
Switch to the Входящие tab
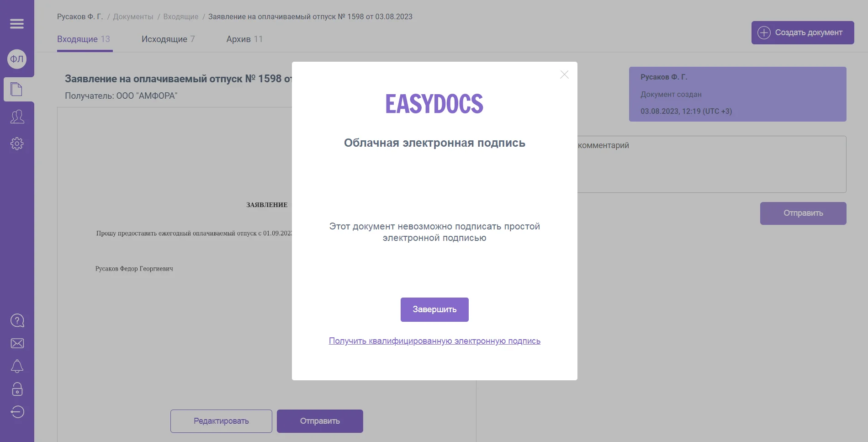tap(84, 39)
